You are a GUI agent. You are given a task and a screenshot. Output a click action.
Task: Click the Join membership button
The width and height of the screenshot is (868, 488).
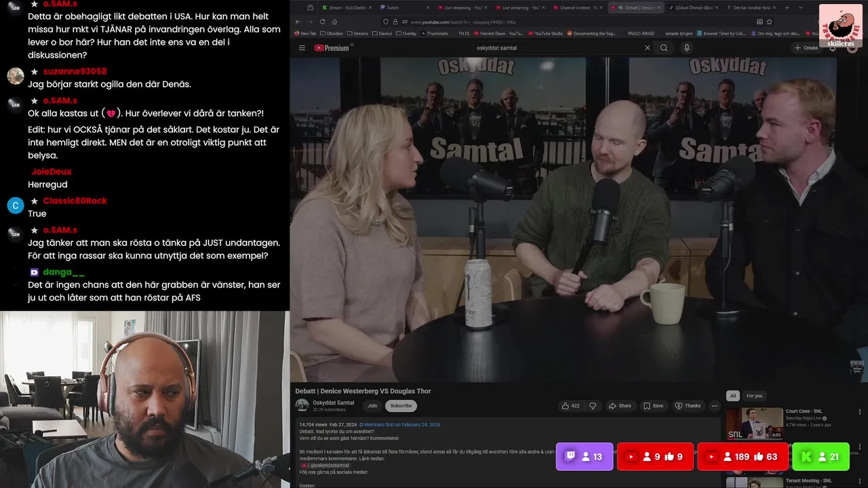[372, 406]
